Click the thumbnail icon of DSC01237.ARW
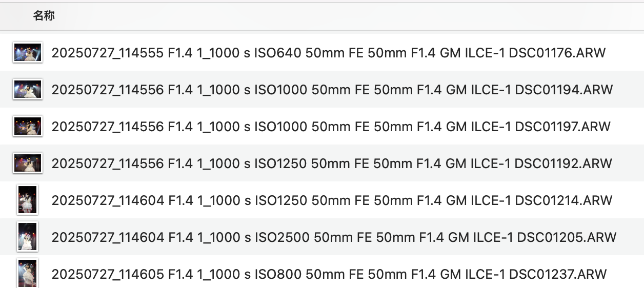The width and height of the screenshot is (644, 288). coord(27,273)
